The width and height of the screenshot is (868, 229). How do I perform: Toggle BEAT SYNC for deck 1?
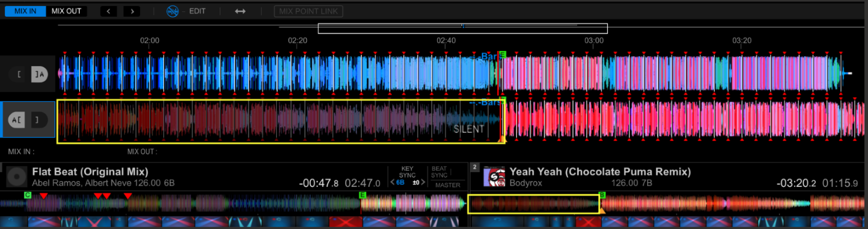[x=439, y=172]
